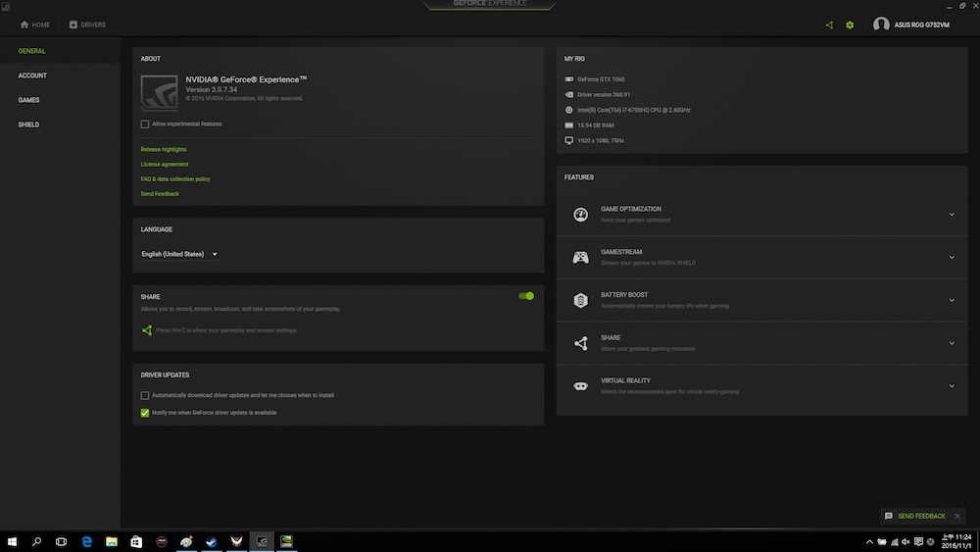Click the Battery Boost icon
Viewport: 980px width, 552px height.
coord(580,300)
